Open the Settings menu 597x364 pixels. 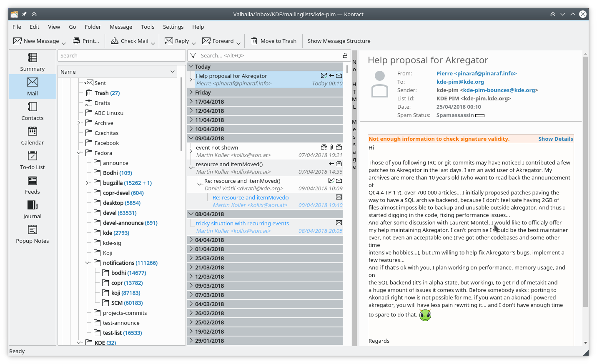(173, 27)
